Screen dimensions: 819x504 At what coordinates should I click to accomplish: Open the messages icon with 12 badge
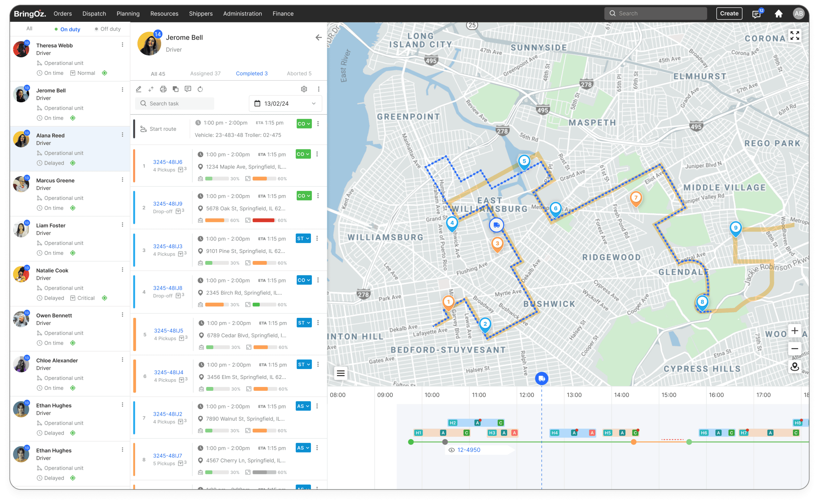click(x=756, y=14)
